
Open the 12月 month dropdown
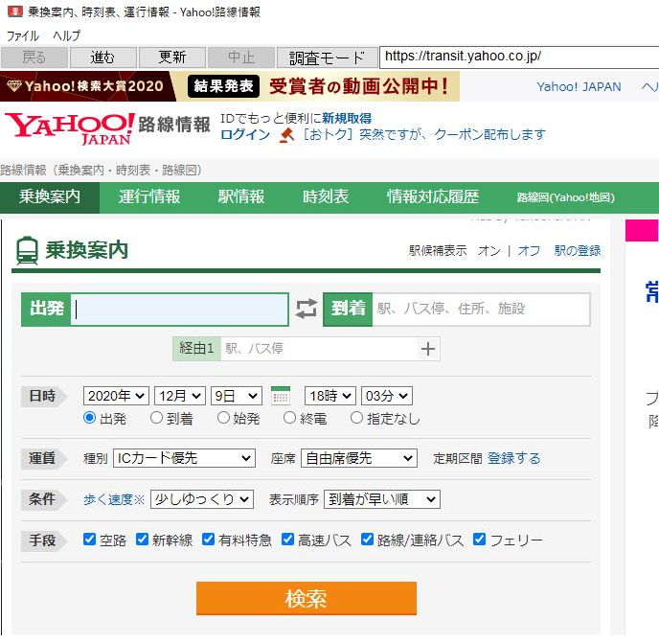pyautogui.click(x=180, y=396)
